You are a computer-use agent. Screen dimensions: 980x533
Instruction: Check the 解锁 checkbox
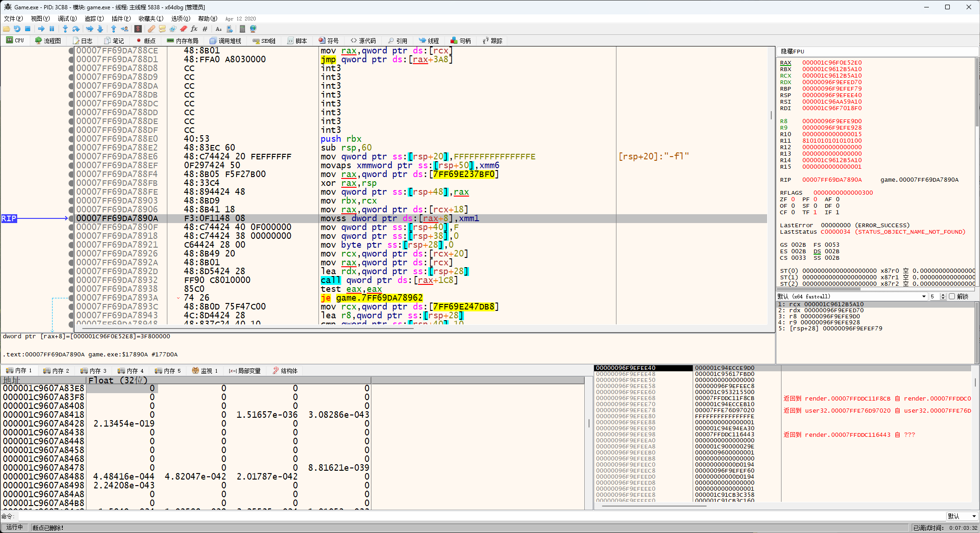(x=952, y=296)
